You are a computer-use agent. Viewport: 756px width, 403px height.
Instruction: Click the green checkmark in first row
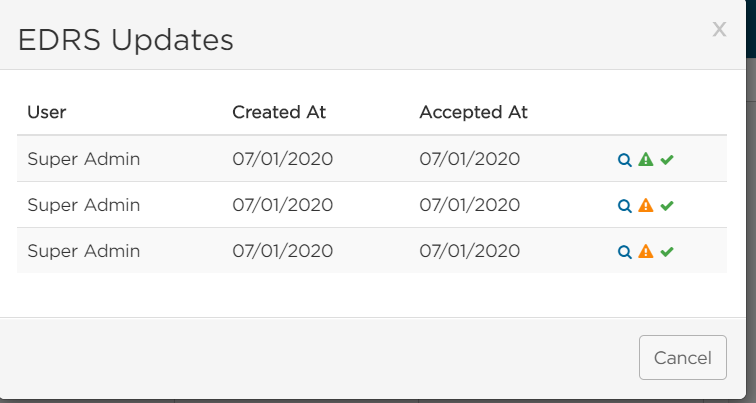[667, 160]
